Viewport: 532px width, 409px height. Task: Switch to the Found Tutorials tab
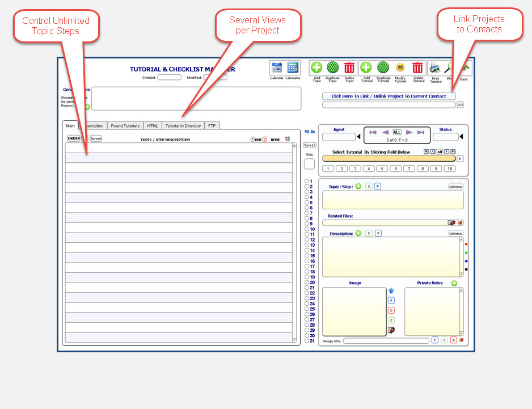click(125, 126)
